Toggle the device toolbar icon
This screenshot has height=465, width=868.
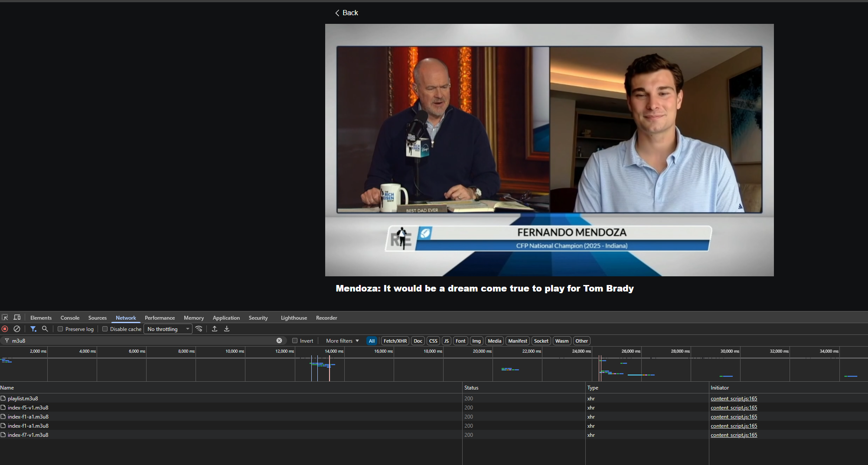(x=17, y=318)
